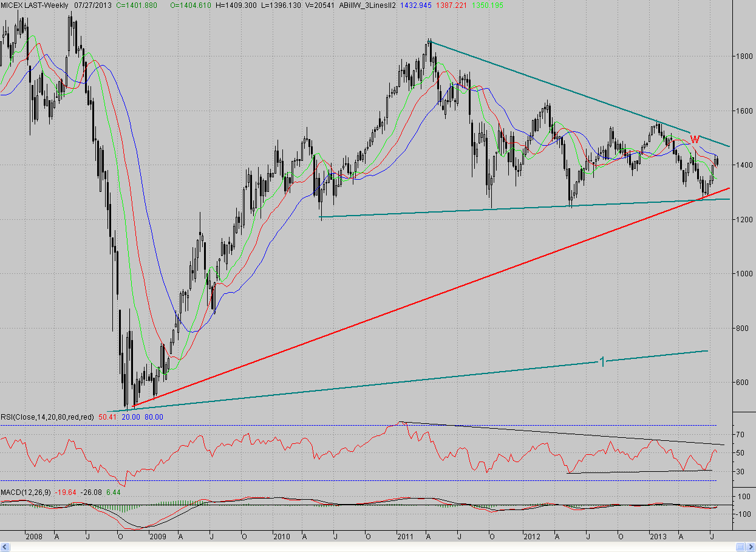
Task: Click the 'MICEX LAST-Weekly' chart title
Action: click(34, 4)
